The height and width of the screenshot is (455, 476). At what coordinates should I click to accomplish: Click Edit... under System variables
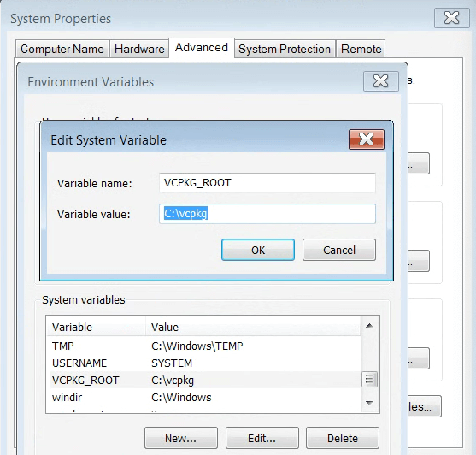click(262, 438)
